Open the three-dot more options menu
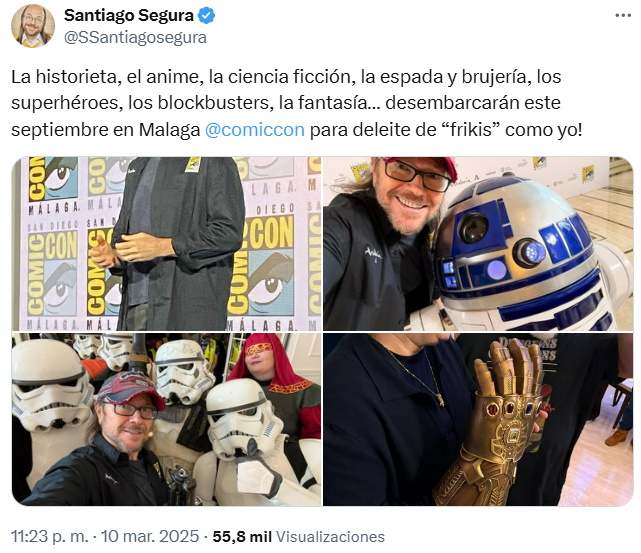Viewport: 641px width, 553px height. 623,16
